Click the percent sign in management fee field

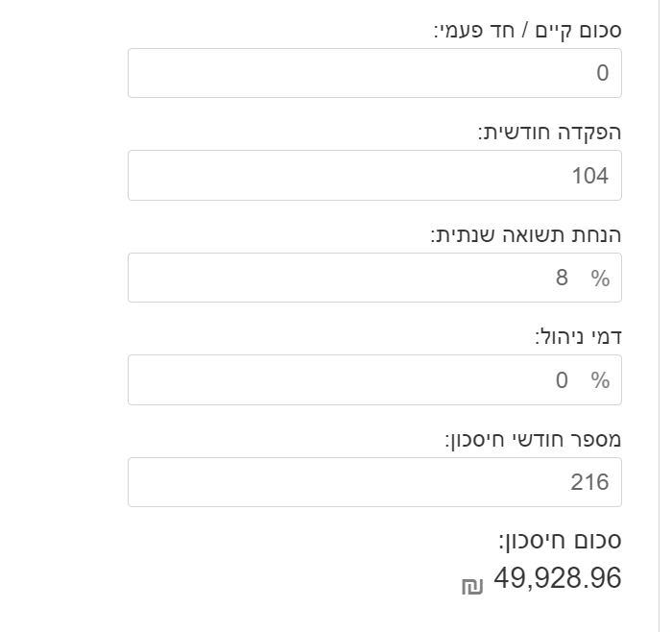(x=601, y=380)
